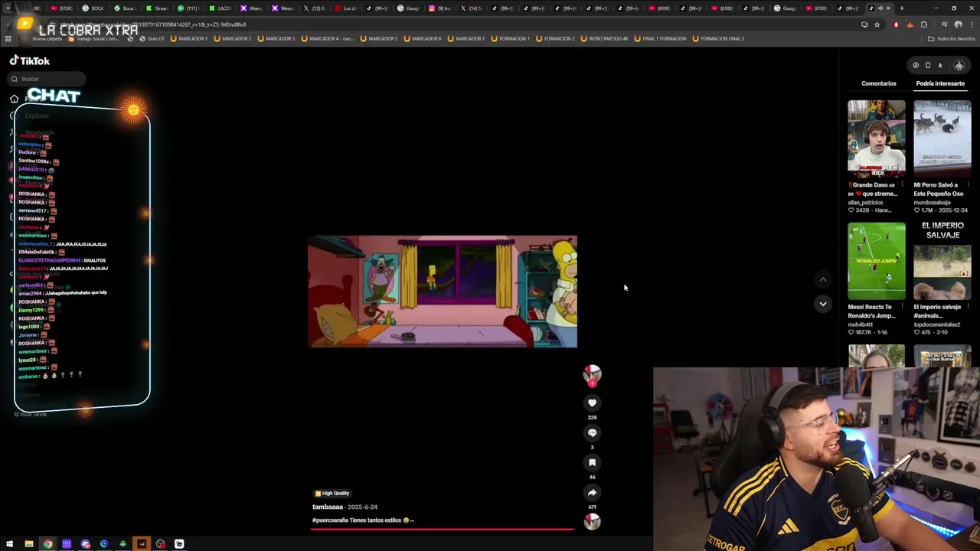Open the FORMACION FINAL 2 bookmark

(718, 38)
